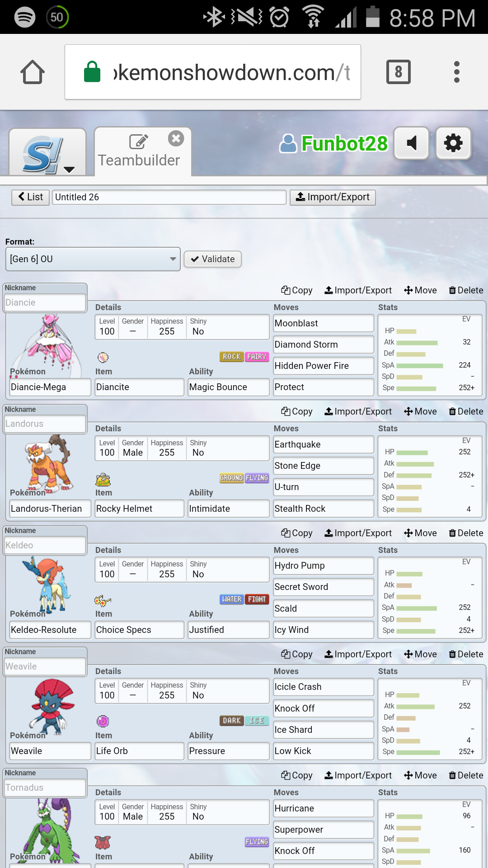Tap the browser home icon
This screenshot has width=488, height=868.
coord(33,72)
